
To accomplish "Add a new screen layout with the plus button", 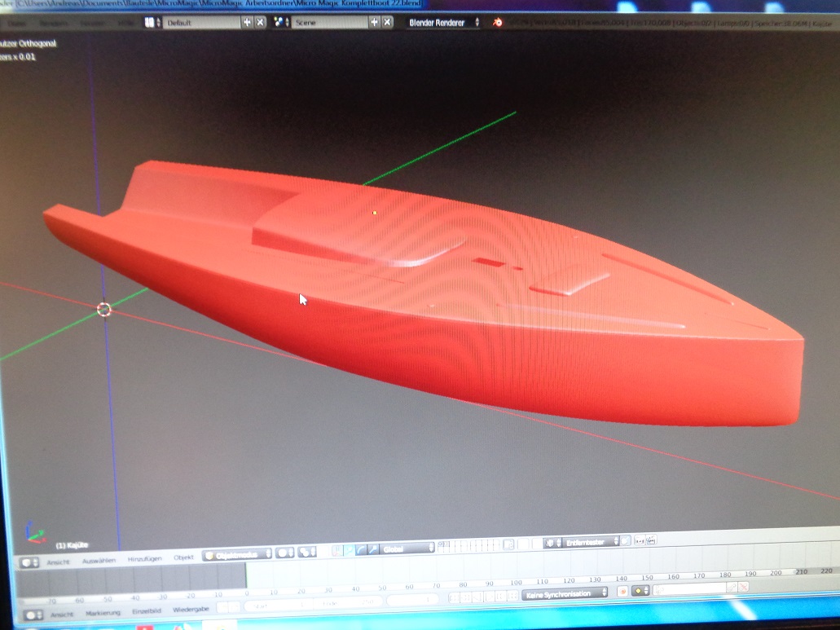I will [247, 23].
